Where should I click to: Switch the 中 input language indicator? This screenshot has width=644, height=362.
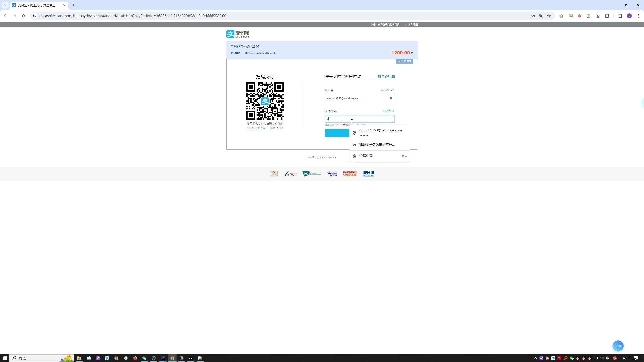[608, 358]
